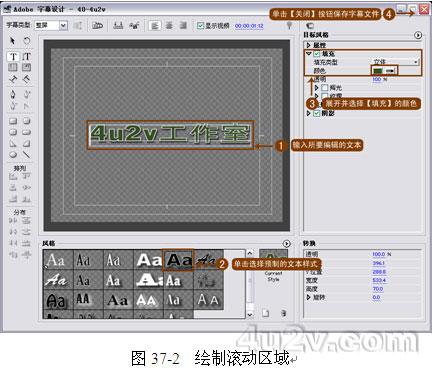Click the delete style trash icon
Viewport: 432px width, 371px height.
[283, 313]
